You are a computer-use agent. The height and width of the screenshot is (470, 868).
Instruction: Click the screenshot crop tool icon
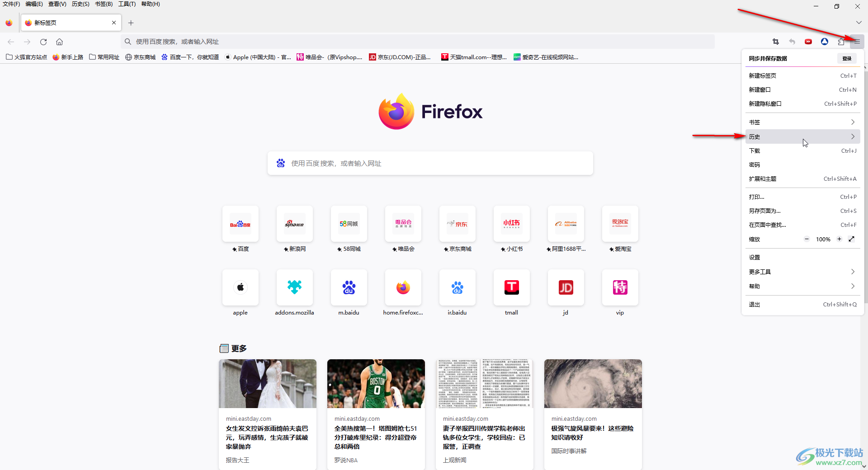click(776, 42)
